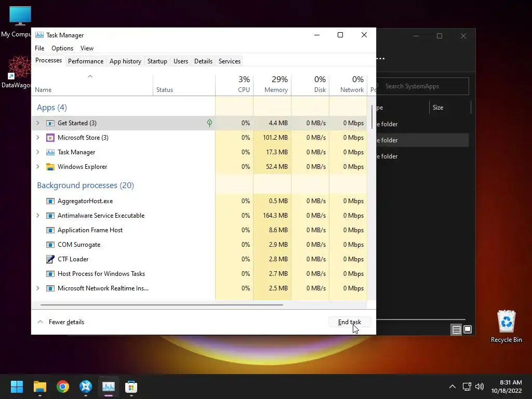Switch to the App history tab
The height and width of the screenshot is (399, 532).
pyautogui.click(x=125, y=61)
